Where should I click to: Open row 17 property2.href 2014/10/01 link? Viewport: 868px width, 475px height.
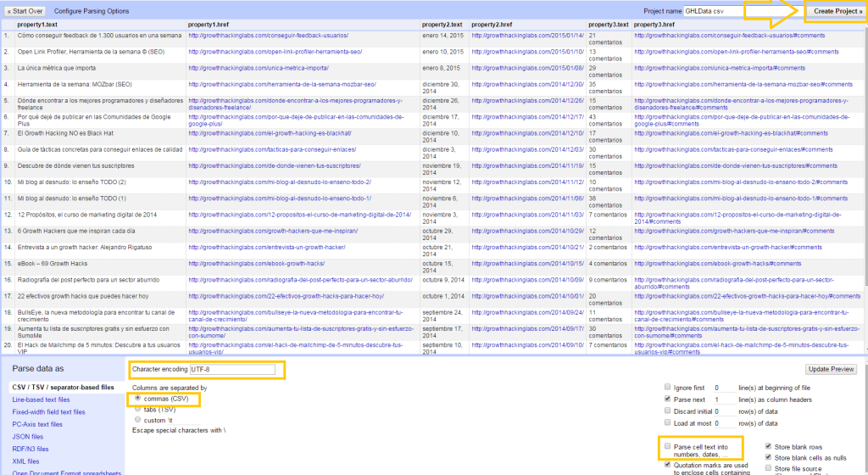coord(527,296)
